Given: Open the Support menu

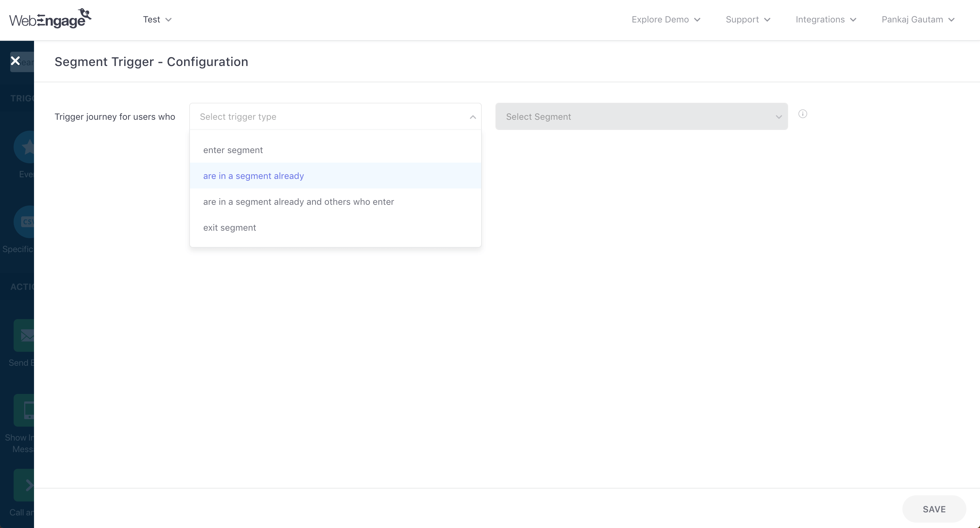Looking at the screenshot, I should (748, 19).
